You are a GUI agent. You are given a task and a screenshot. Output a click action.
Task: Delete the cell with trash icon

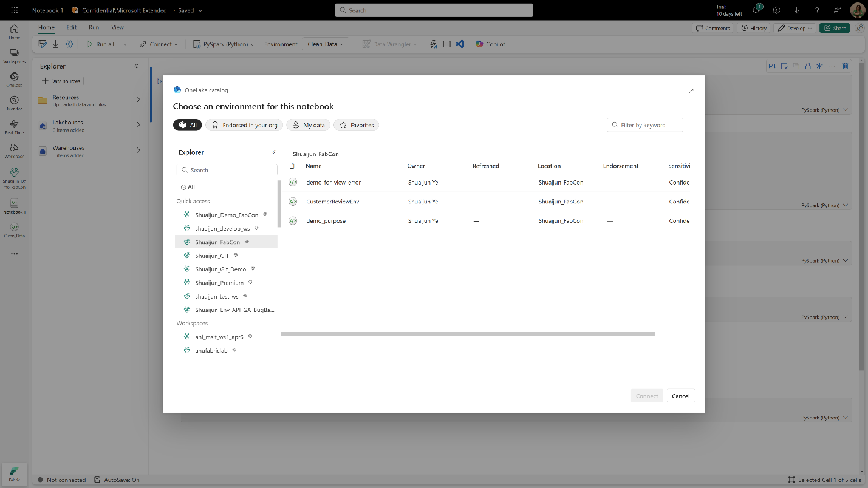(845, 66)
